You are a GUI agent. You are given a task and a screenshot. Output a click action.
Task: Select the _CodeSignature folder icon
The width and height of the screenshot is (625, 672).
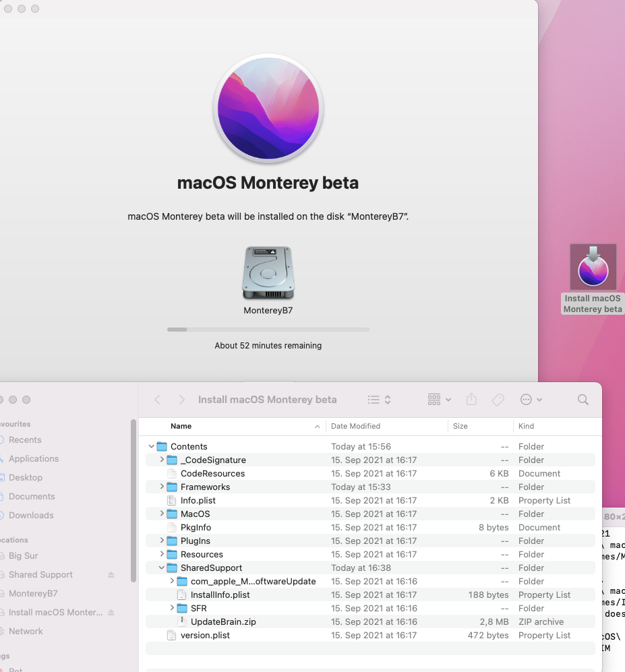click(172, 460)
